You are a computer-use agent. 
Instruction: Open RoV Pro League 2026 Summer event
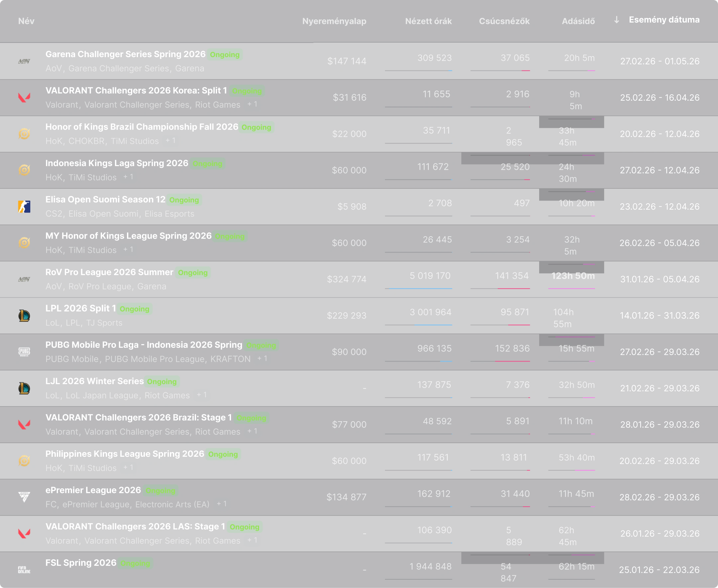(x=109, y=272)
